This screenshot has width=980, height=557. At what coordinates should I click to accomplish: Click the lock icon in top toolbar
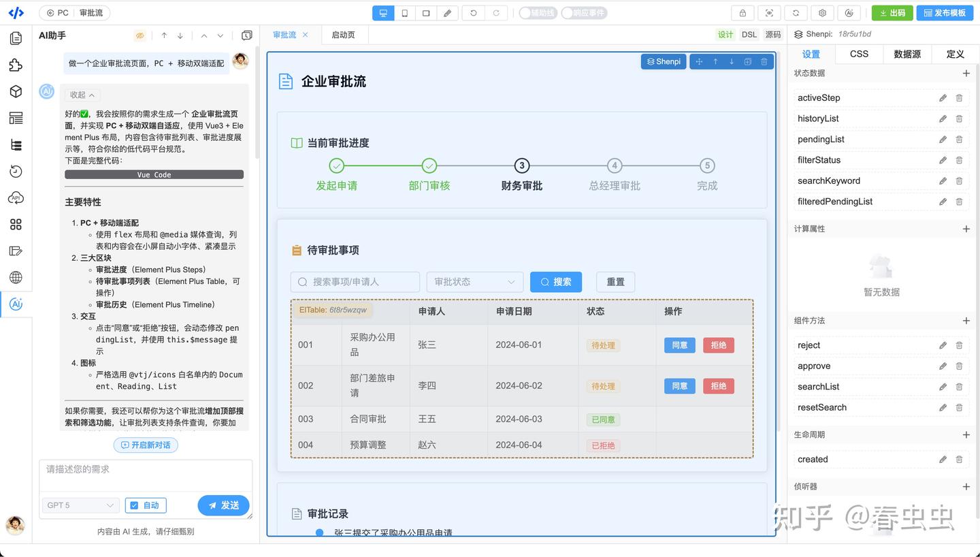pyautogui.click(x=742, y=13)
